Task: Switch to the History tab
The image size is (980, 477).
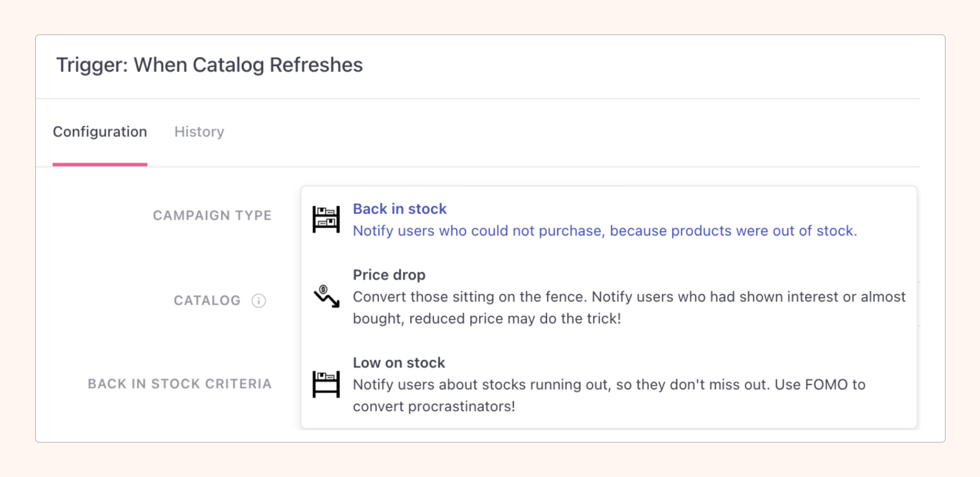Action: pos(199,132)
